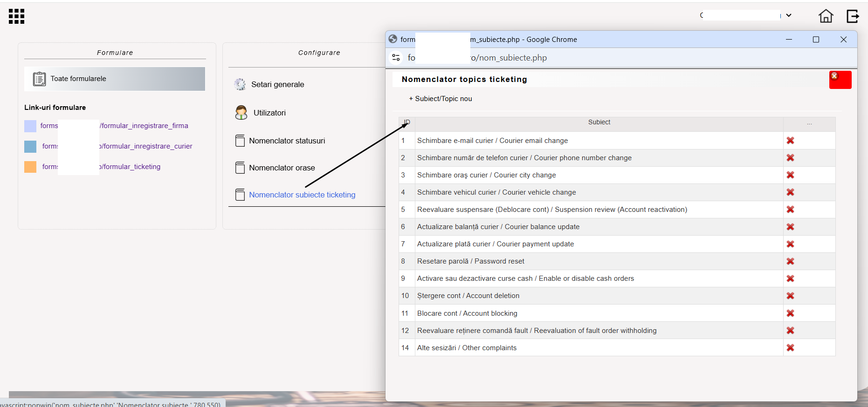Viewport: 868px width, 407px height.
Task: Click the Setari generale gear icon
Action: point(240,84)
